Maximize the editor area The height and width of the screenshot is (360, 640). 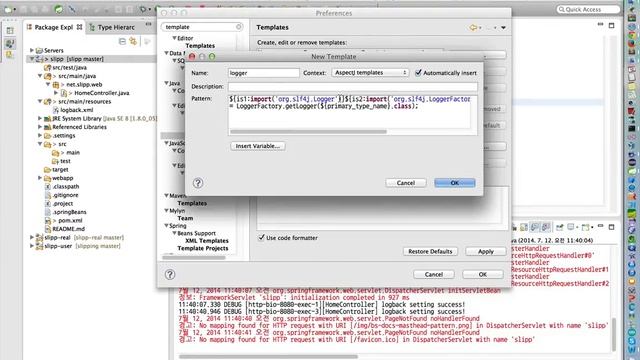tap(611, 26)
